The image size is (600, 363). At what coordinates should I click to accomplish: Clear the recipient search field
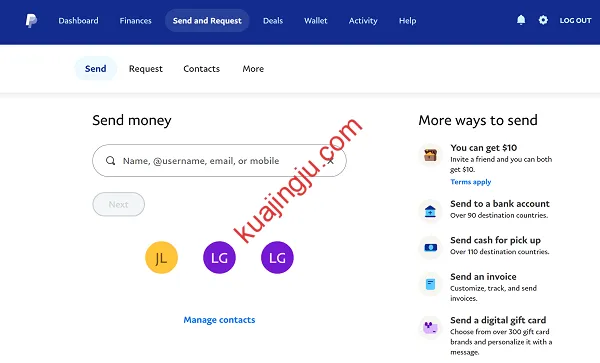pos(330,161)
